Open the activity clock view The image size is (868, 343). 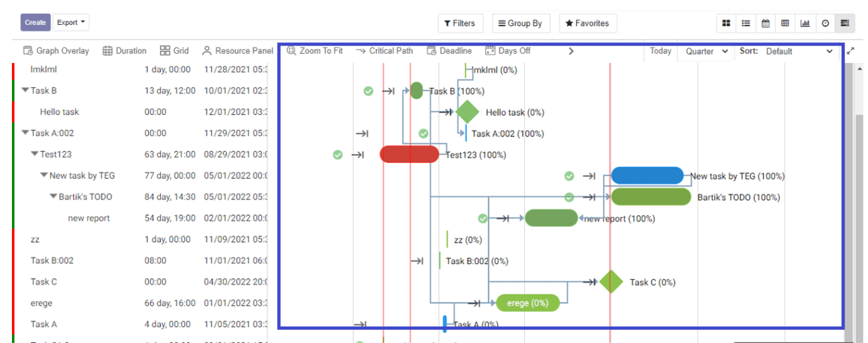[825, 23]
